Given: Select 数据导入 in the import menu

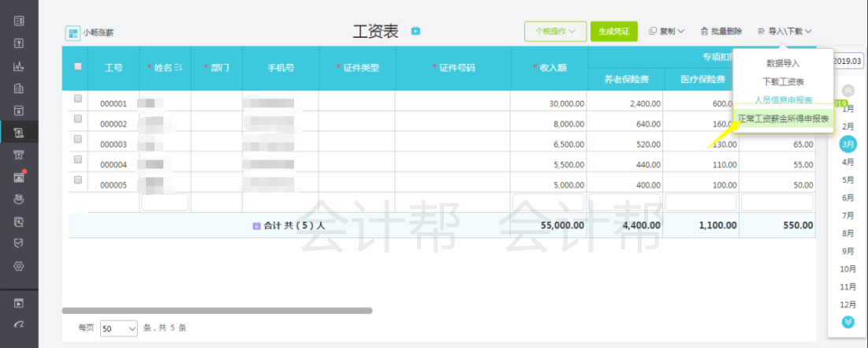Looking at the screenshot, I should click(x=783, y=63).
